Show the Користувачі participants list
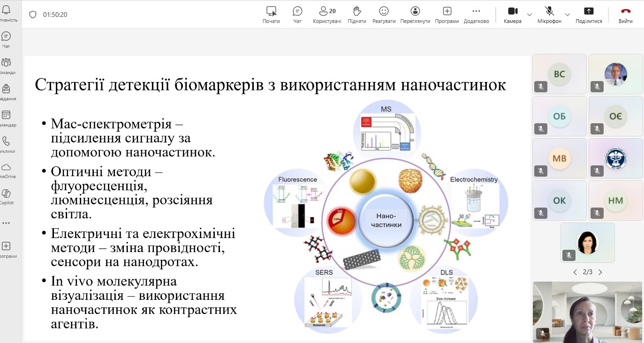644x343 pixels. [x=327, y=15]
